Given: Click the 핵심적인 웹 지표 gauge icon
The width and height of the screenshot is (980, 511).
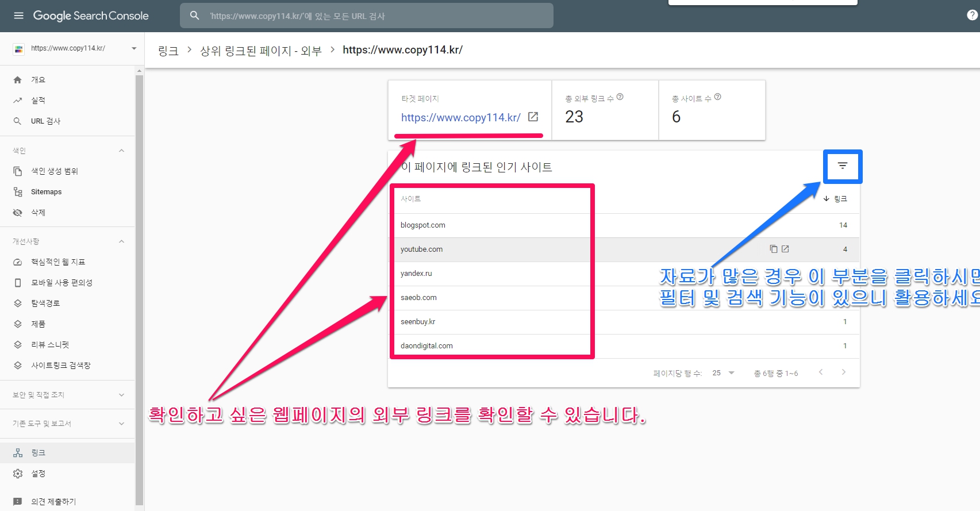Looking at the screenshot, I should 18,262.
